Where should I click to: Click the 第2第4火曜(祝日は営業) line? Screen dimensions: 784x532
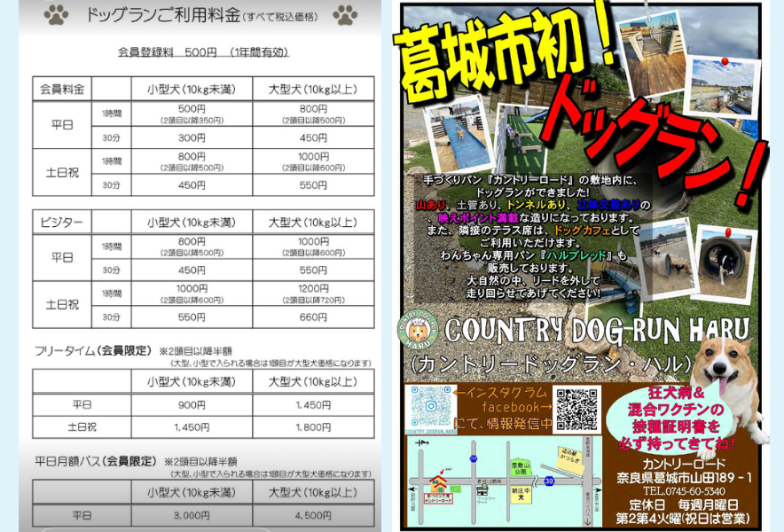pos(683,518)
